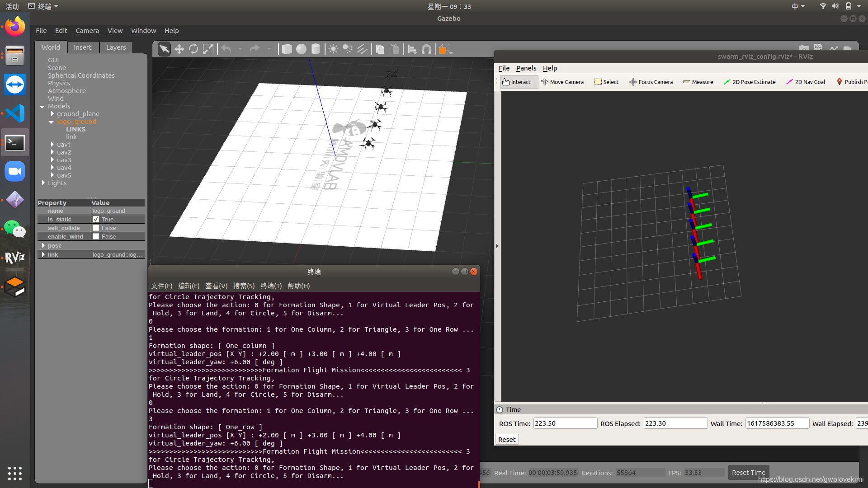Uncheck the is_static property checkbox

[96, 220]
